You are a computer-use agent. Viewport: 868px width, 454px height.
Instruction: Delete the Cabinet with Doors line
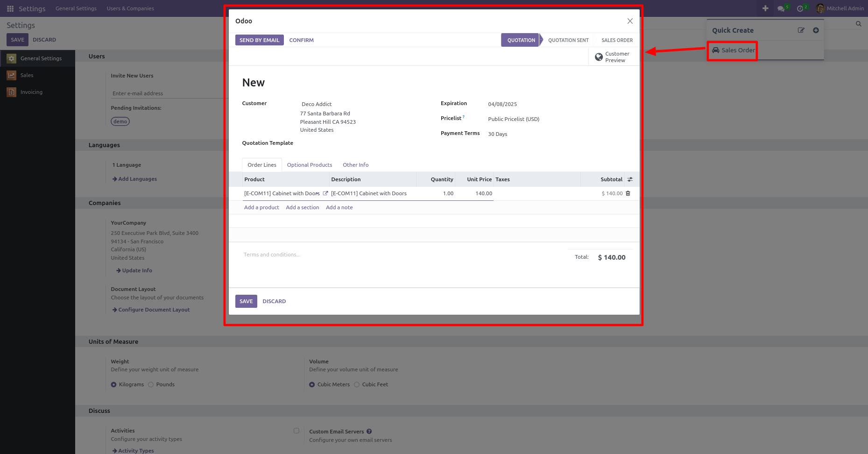click(628, 193)
